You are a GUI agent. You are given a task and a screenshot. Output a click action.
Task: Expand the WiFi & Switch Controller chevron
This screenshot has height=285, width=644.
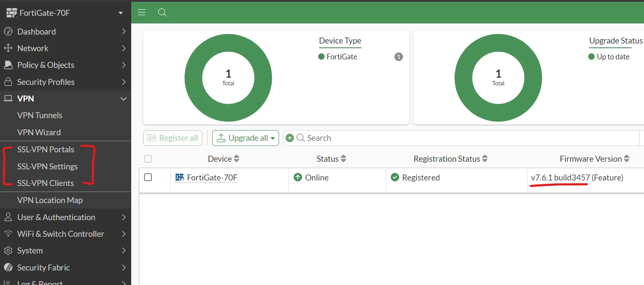(124, 234)
